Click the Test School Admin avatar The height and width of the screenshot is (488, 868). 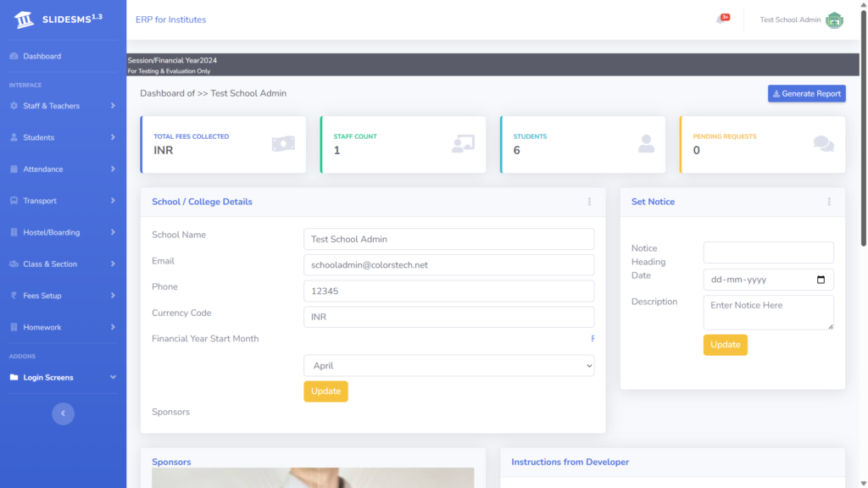pyautogui.click(x=834, y=20)
